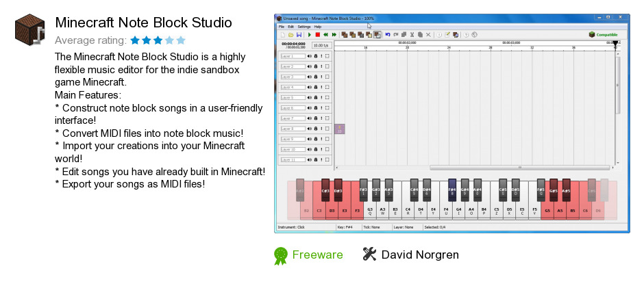The image size is (644, 286).
Task: Select the purple note block on Layer 8
Action: tap(340, 129)
